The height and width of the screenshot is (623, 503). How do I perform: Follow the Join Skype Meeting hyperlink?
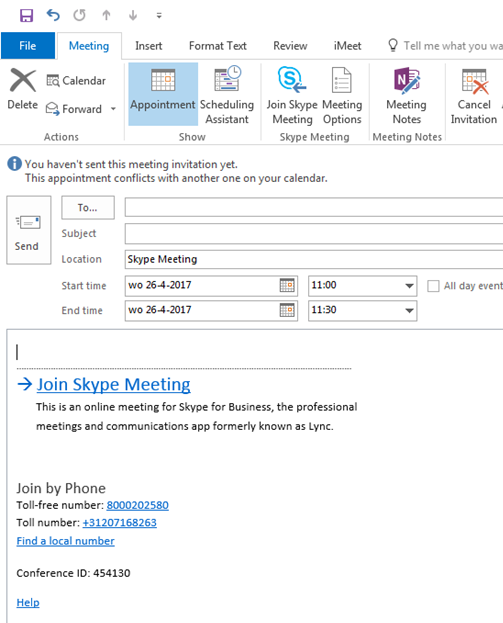tap(113, 384)
